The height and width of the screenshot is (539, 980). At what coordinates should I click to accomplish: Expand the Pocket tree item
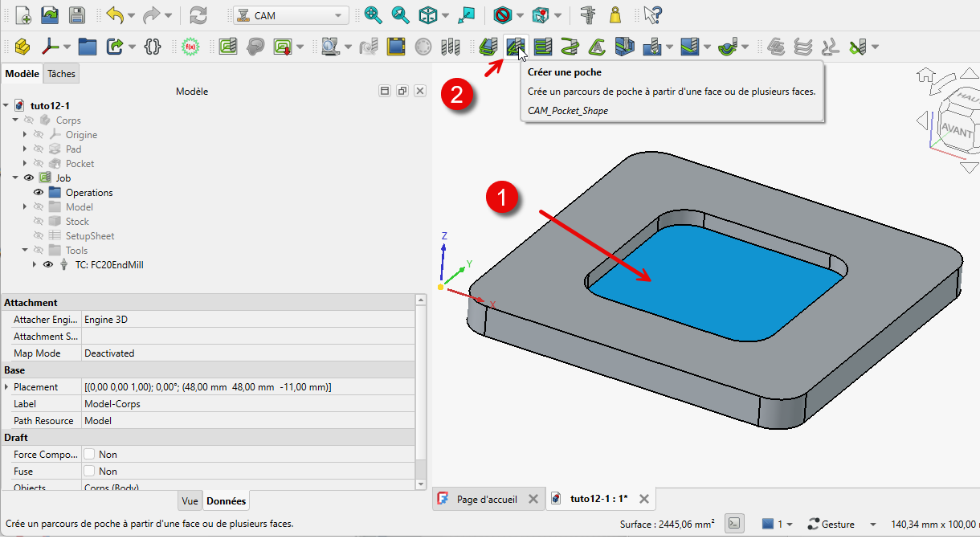coord(25,164)
